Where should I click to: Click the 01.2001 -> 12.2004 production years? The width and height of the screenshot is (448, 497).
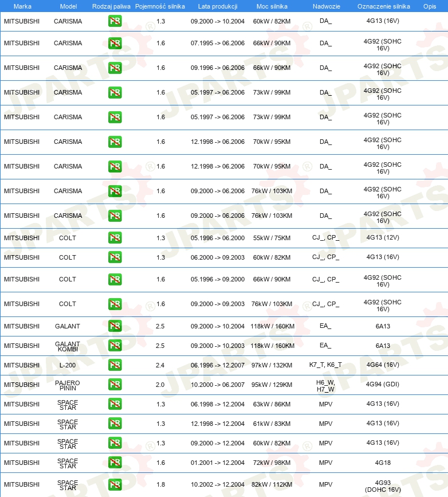218,463
